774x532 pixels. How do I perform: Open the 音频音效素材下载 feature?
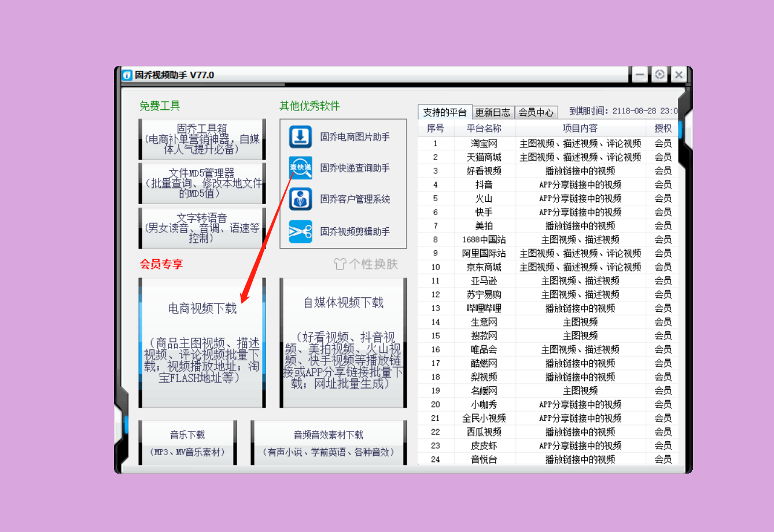(329, 442)
